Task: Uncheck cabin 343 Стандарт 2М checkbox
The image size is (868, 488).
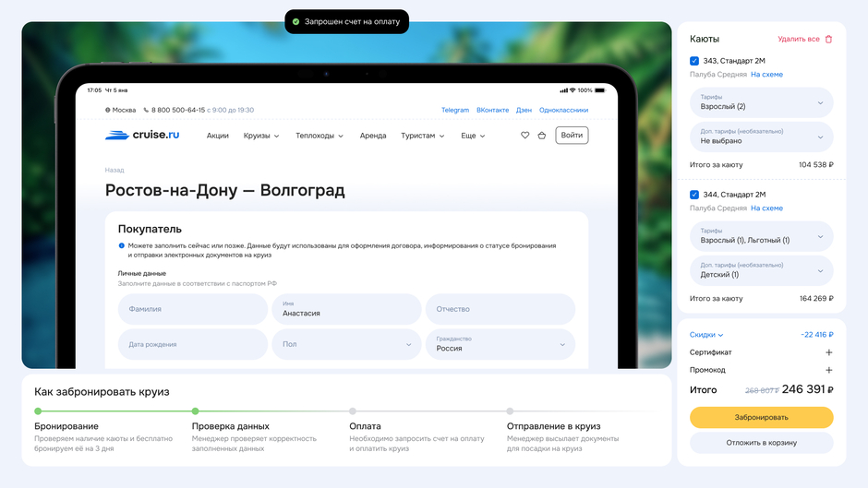Action: click(x=694, y=61)
